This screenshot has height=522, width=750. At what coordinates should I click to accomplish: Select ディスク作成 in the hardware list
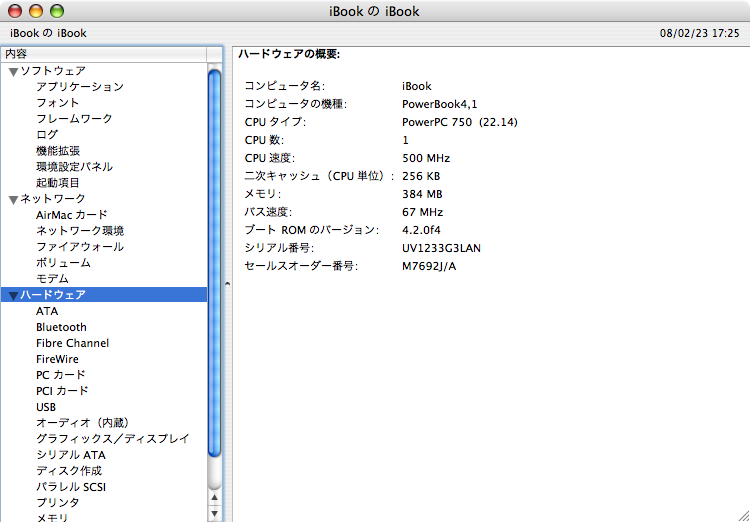pyautogui.click(x=69, y=471)
